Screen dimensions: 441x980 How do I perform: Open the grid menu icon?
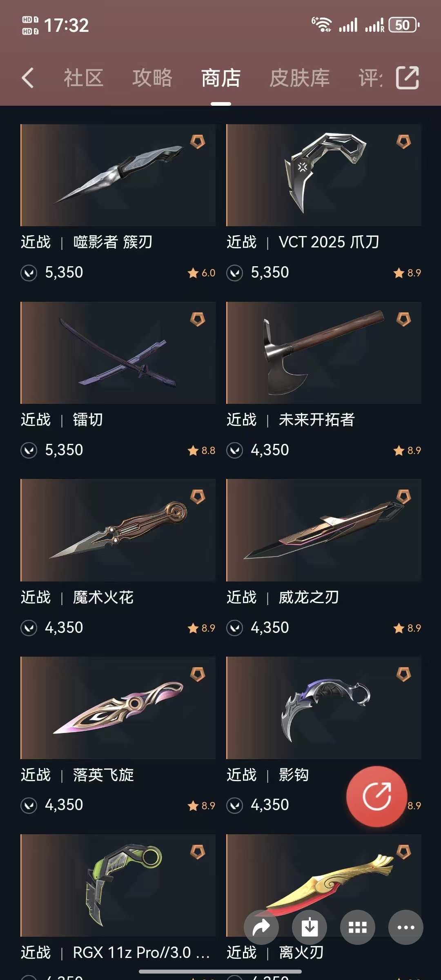coord(358,927)
